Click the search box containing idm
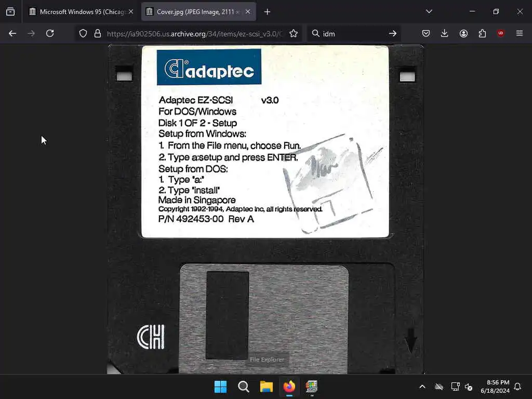Viewport: 532px width, 399px height. pos(353,34)
